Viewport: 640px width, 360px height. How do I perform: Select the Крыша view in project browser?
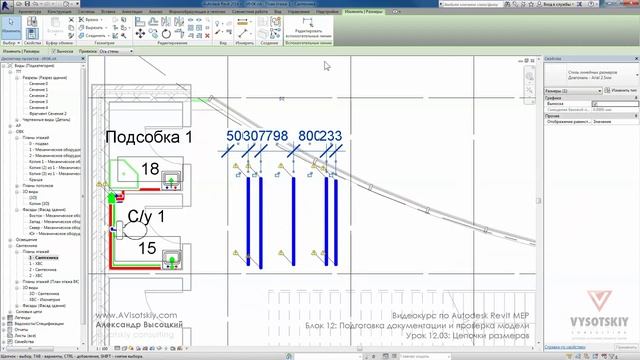click(x=36, y=180)
